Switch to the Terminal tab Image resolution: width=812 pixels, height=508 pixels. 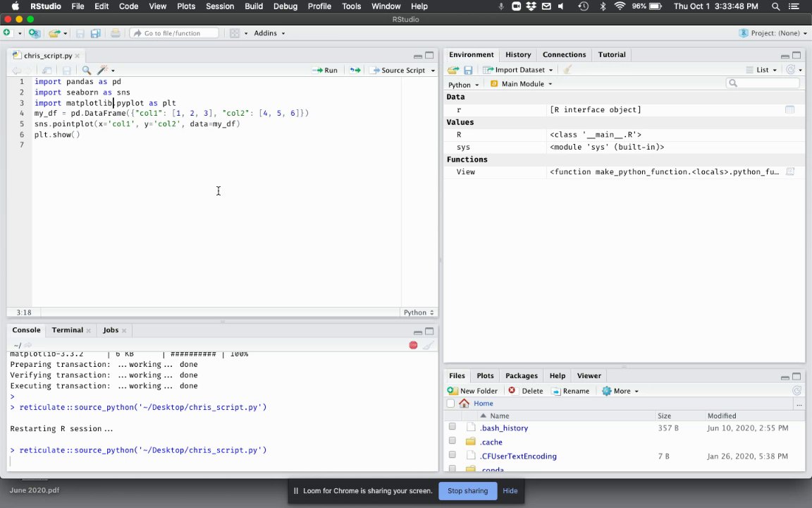pos(68,330)
